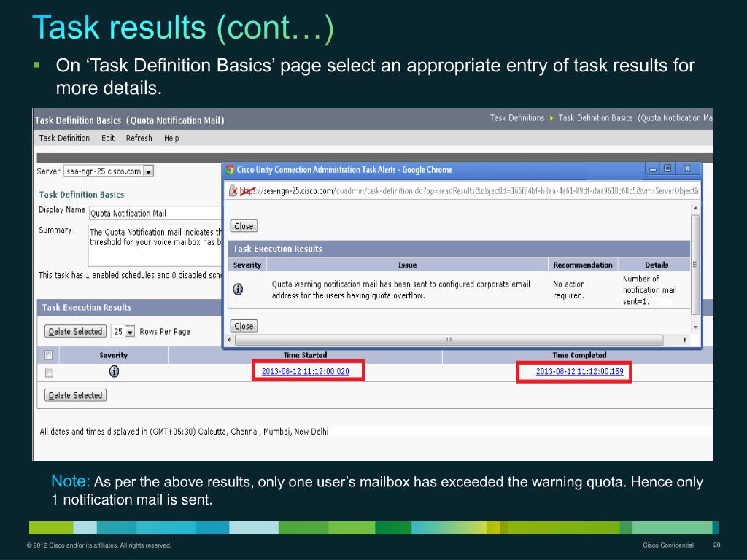Click the 'No action required.' recommendation text
The height and width of the screenshot is (560, 747).
click(x=569, y=289)
